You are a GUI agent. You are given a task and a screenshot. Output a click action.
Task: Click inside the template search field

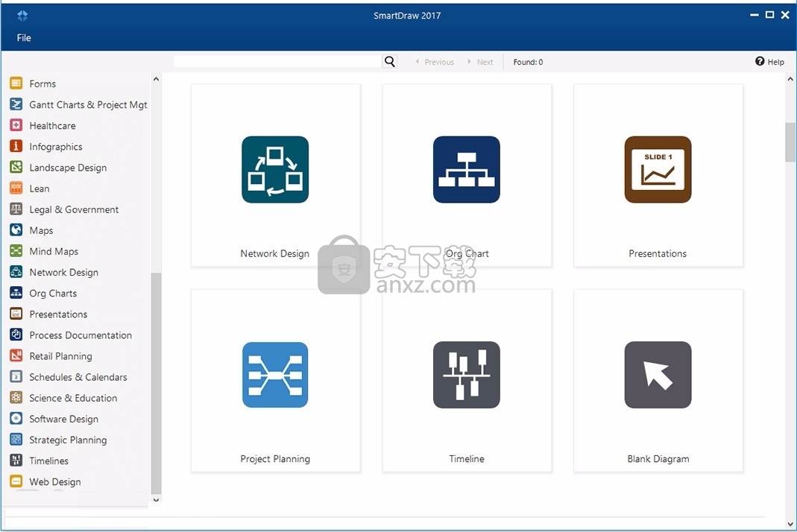pyautogui.click(x=278, y=62)
